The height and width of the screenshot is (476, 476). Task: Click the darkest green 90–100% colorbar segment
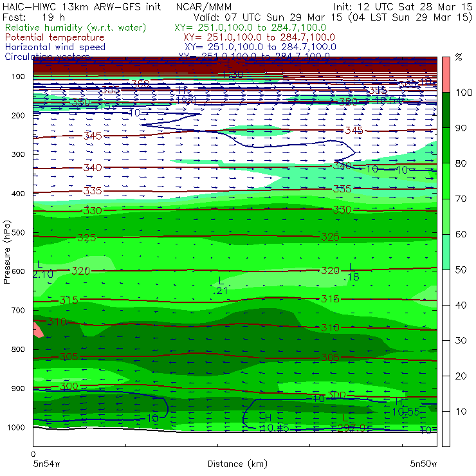pyautogui.click(x=446, y=110)
